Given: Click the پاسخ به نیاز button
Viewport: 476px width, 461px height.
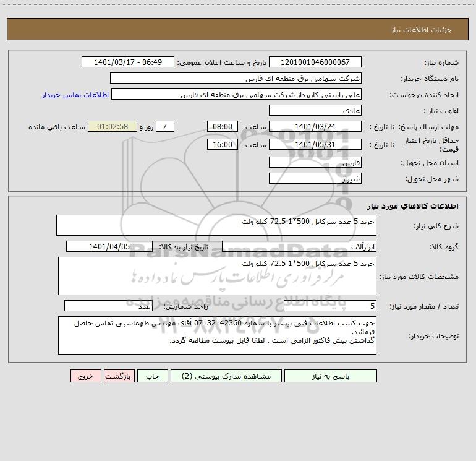Looking at the screenshot, I should click(x=331, y=376).
